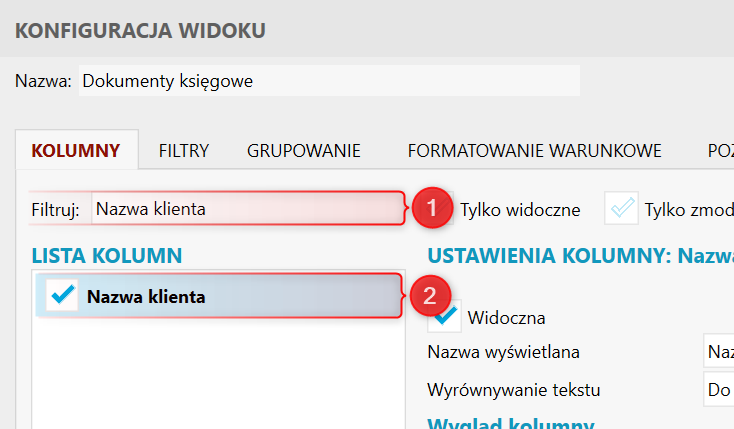734x429 pixels.
Task: Click the red badge numbered 2
Action: pos(430,296)
